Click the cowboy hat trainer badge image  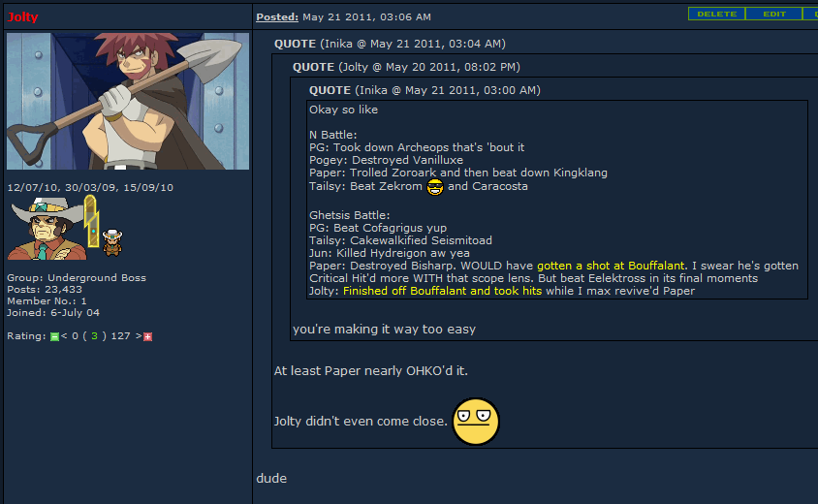click(47, 229)
